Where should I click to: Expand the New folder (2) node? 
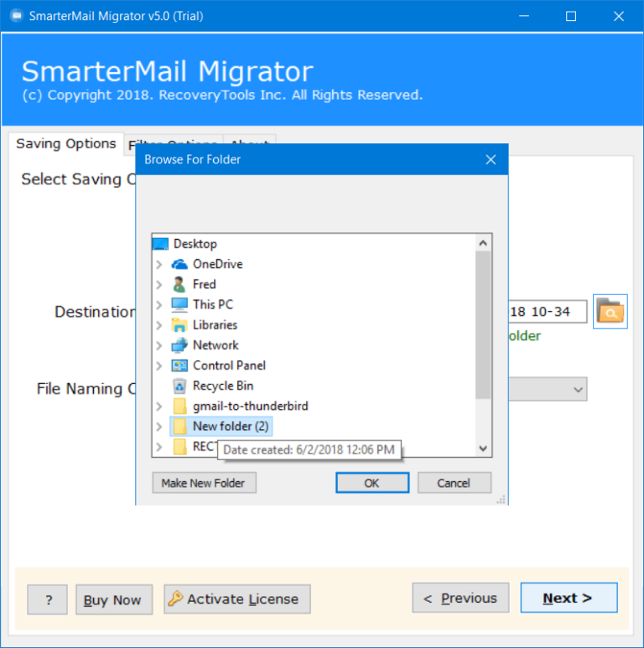(x=159, y=427)
